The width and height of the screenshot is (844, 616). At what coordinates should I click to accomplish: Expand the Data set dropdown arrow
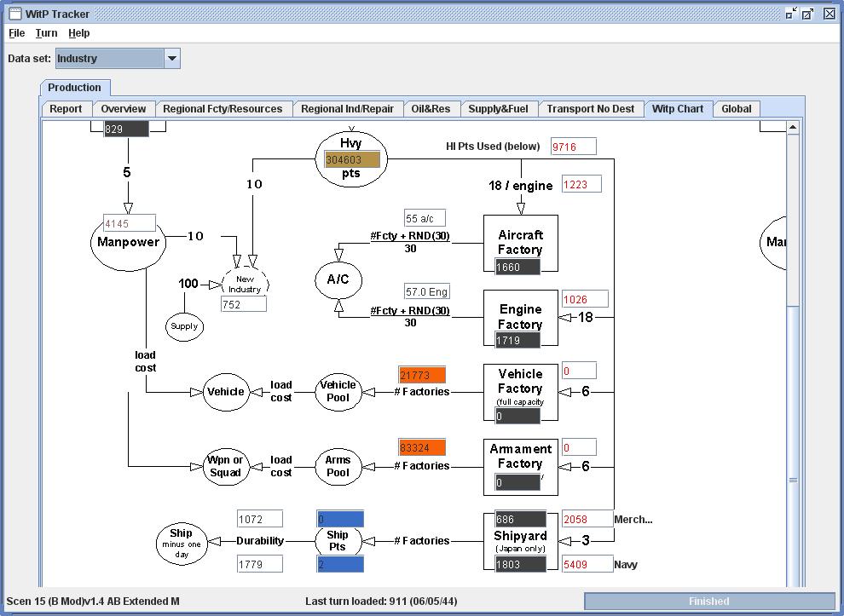(x=171, y=58)
